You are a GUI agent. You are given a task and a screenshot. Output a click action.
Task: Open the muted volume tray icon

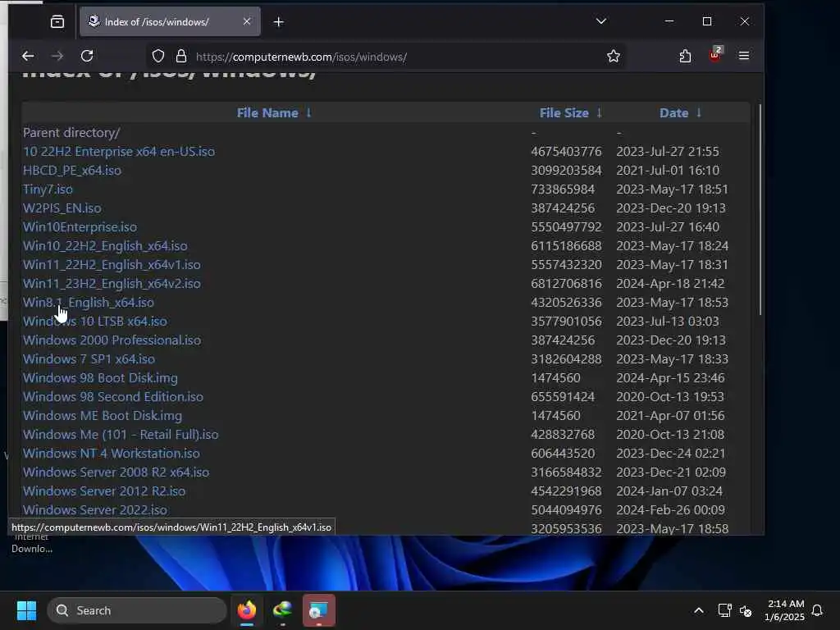click(x=745, y=610)
